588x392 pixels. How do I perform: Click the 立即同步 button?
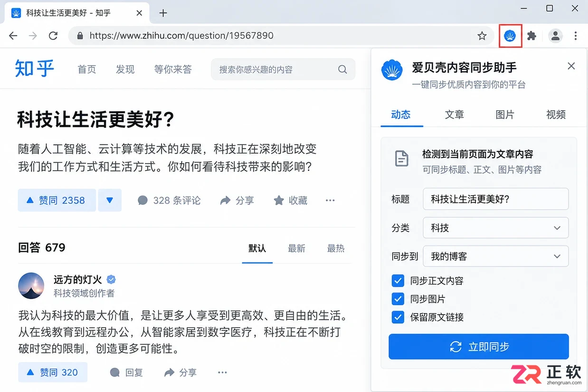point(479,346)
